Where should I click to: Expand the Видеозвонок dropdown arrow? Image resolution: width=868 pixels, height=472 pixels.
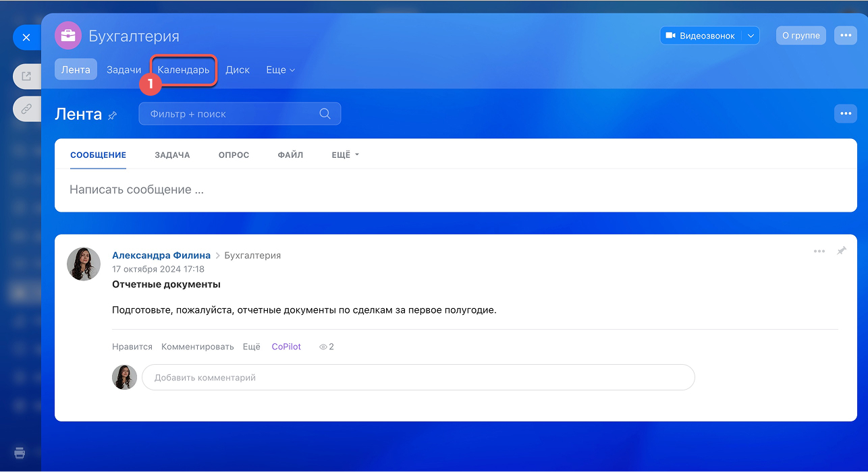(x=751, y=36)
